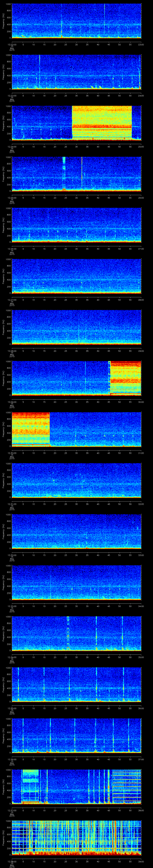The image size is (153, 868).
Task: Click the spectrogram plot starting at 12:33:00
Action: 76,582
